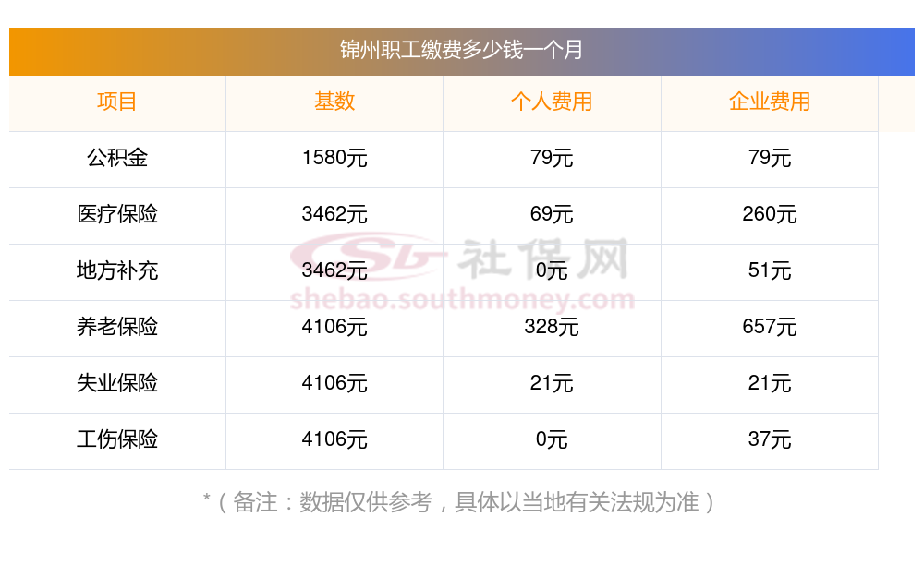Select the 37元 work injury enterprise cell
Viewport: 924px width, 565px height.
770,439
